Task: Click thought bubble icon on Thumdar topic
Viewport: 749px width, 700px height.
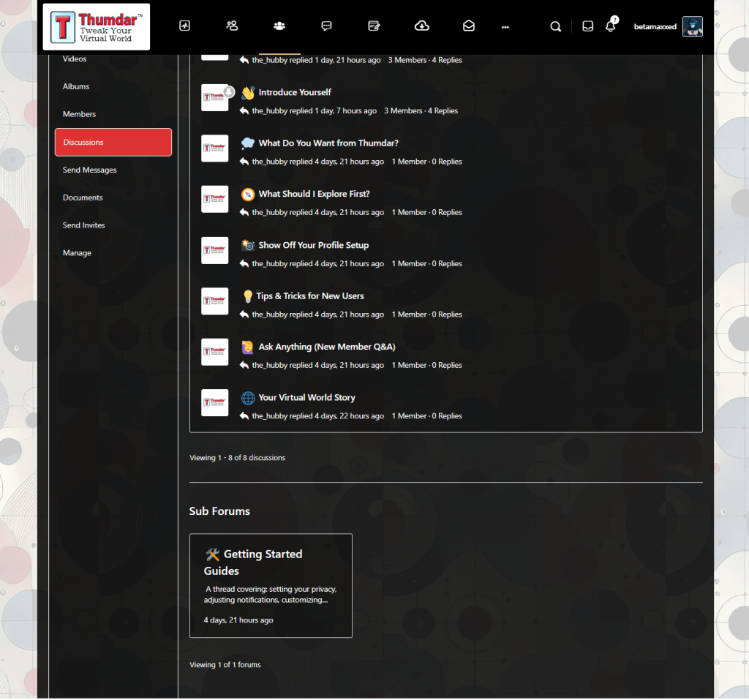Action: [x=248, y=143]
